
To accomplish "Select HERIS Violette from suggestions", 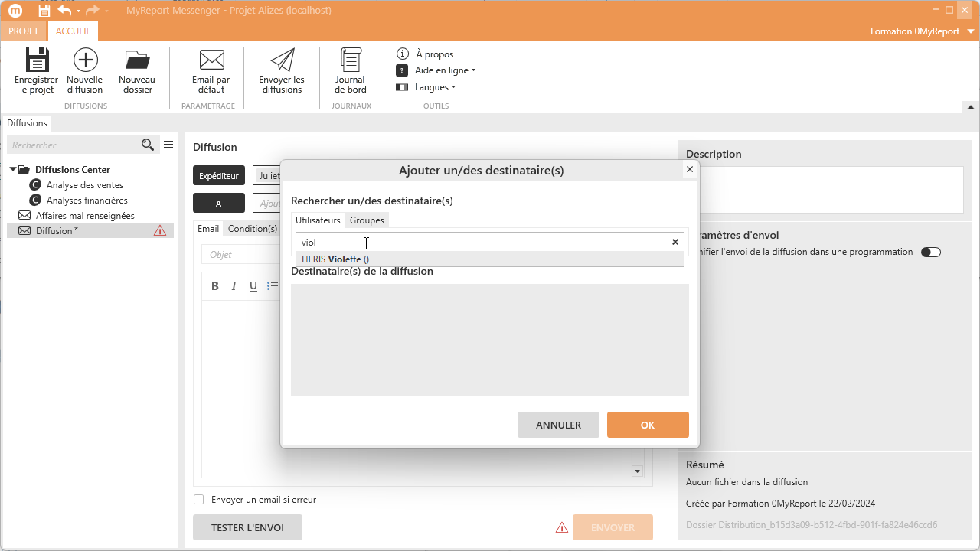I will [x=335, y=259].
